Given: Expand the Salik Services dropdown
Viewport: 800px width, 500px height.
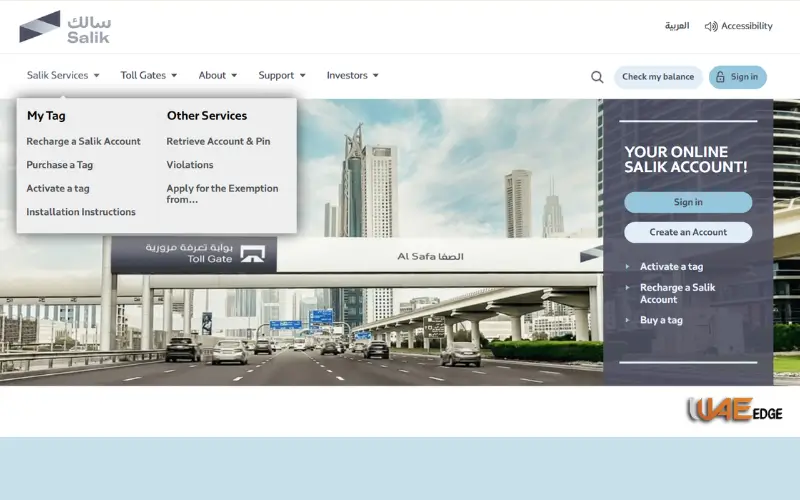Looking at the screenshot, I should 63,76.
